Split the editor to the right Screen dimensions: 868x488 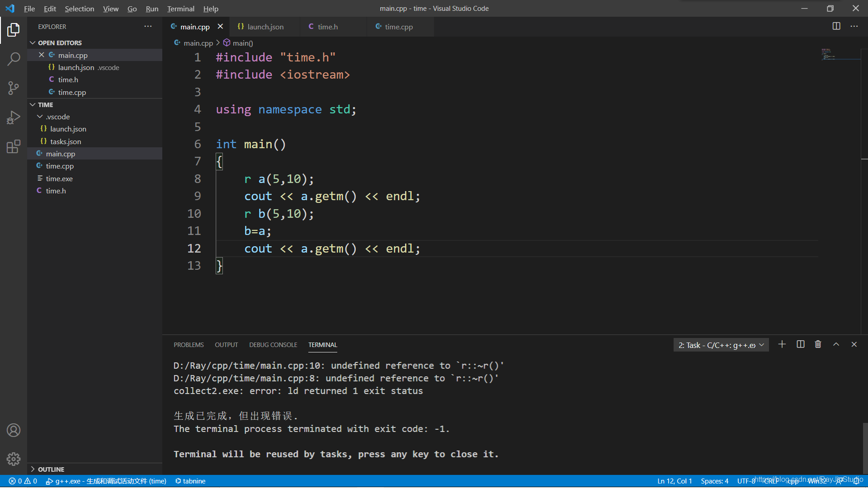[x=836, y=26]
